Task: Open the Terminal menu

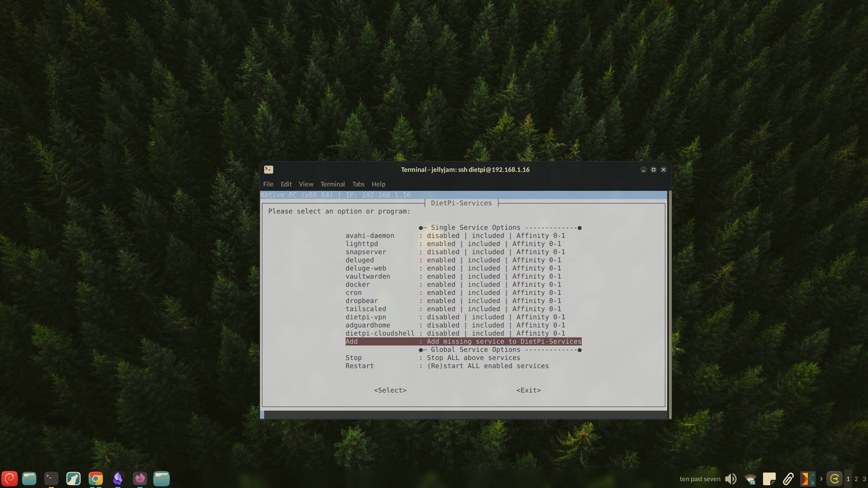Action: [x=332, y=184]
